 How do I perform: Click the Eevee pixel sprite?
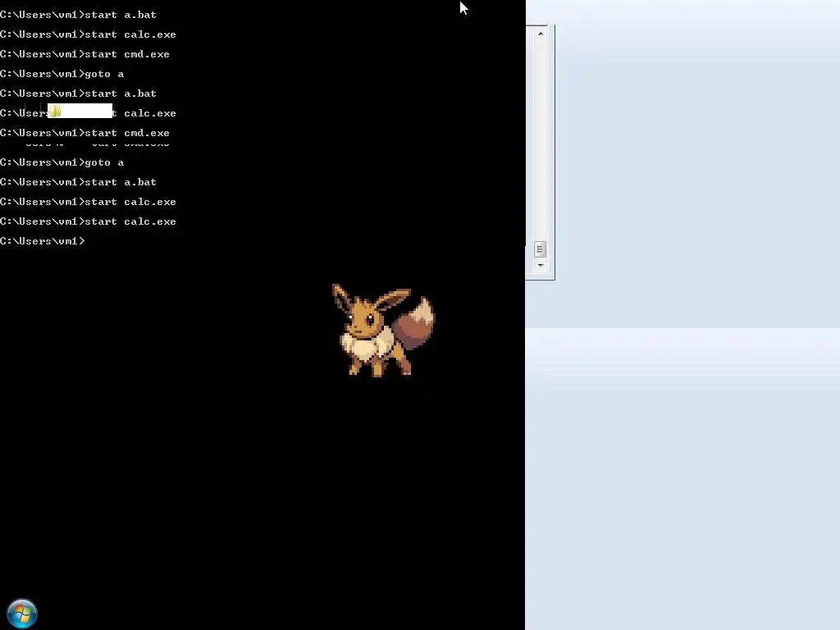(384, 331)
